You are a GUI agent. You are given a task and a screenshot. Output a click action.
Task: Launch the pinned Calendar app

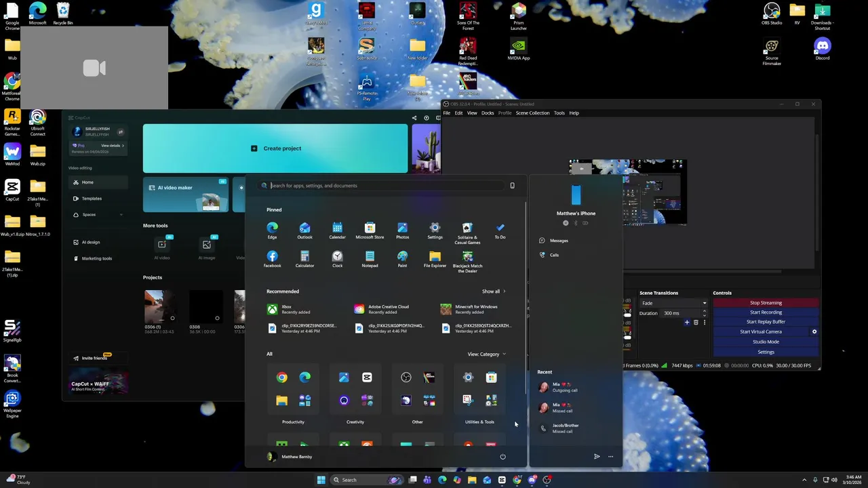pyautogui.click(x=337, y=230)
